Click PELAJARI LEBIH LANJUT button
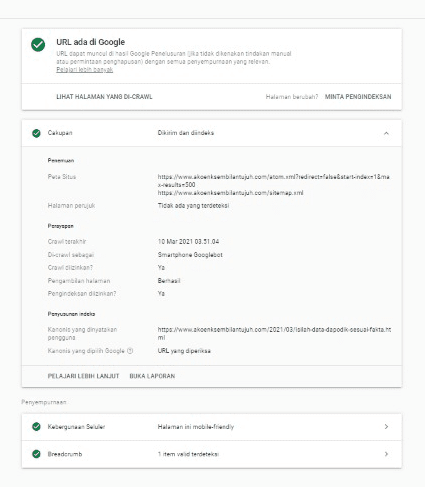This screenshot has height=487, width=425. click(83, 376)
